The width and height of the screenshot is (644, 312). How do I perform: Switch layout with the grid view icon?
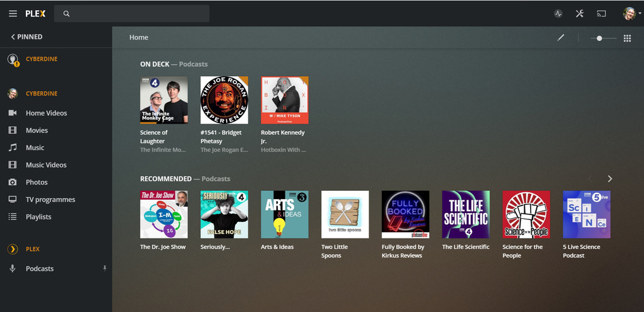coord(627,38)
